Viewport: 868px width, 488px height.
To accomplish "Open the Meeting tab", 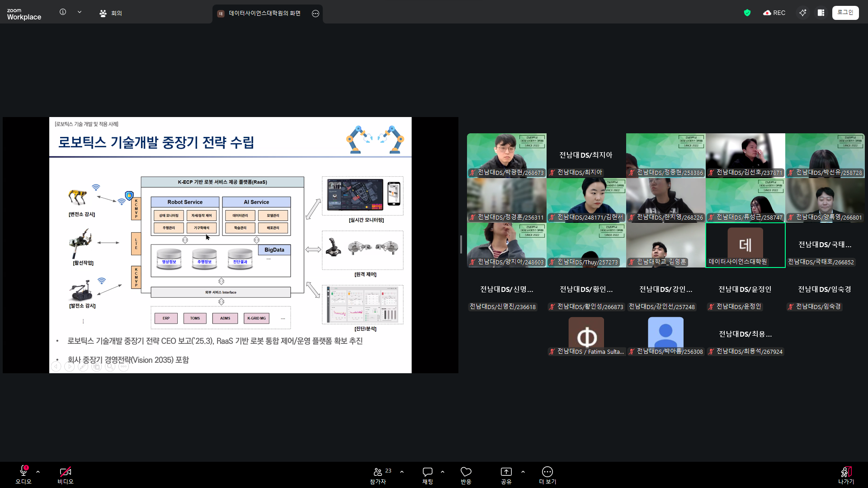I will 111,13.
